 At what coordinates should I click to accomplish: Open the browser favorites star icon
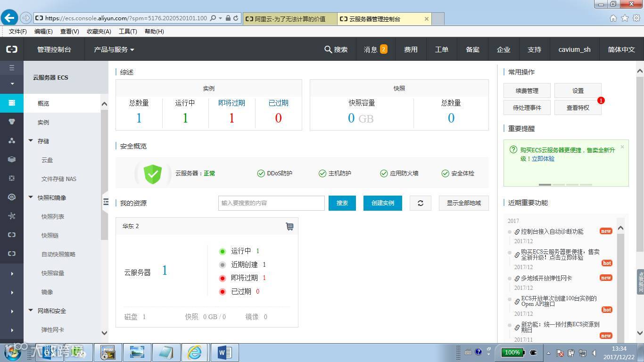[625, 18]
